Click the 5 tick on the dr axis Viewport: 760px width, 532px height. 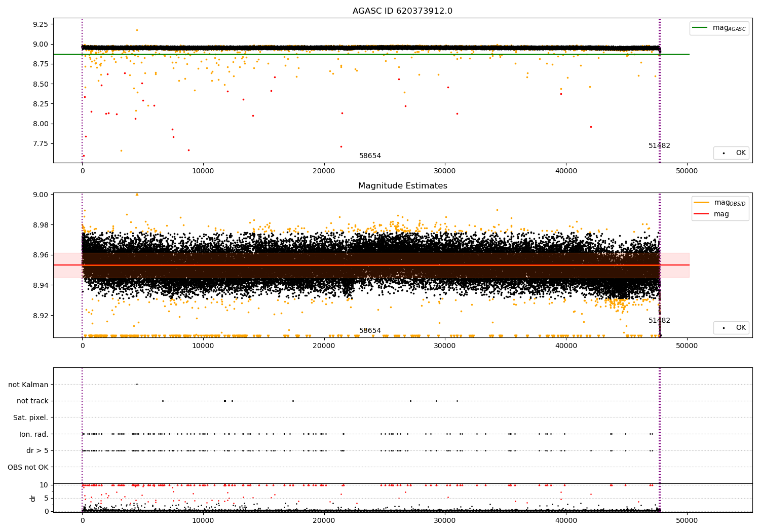coord(46,498)
